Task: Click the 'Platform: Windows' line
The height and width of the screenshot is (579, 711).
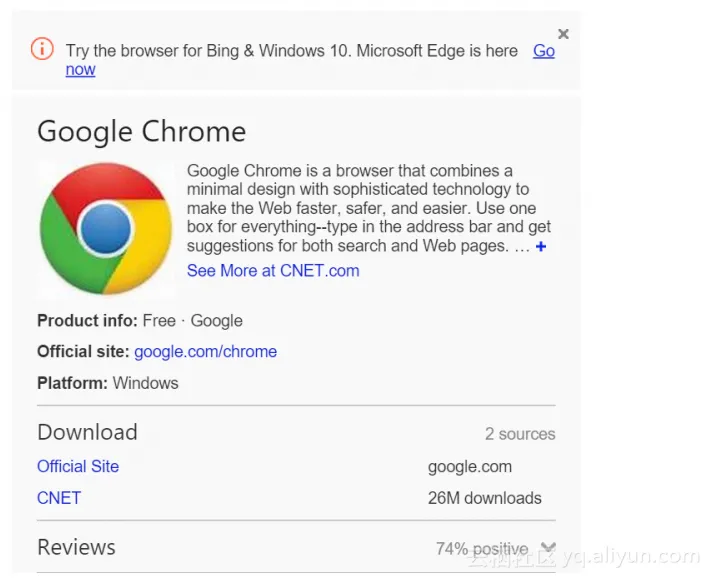Action: tap(108, 383)
